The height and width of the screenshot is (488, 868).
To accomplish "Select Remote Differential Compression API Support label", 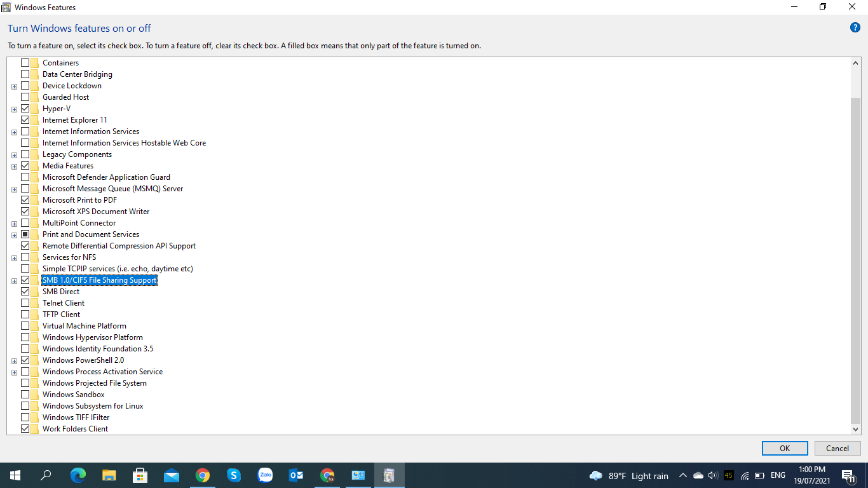I will [x=119, y=246].
